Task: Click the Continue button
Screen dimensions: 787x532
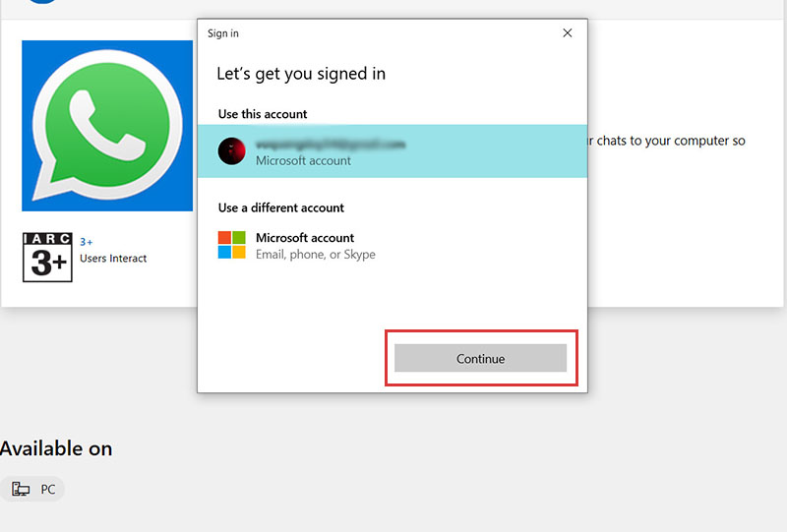Action: [480, 358]
